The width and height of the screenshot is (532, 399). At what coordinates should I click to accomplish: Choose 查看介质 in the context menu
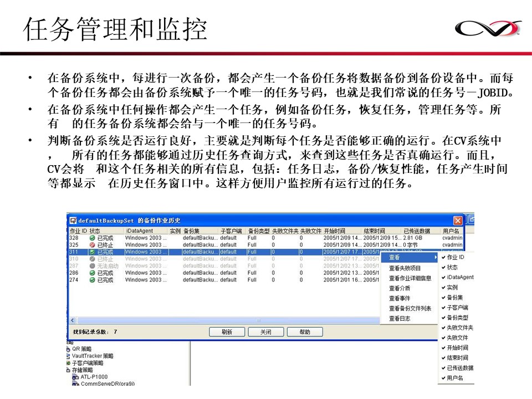(x=400, y=288)
